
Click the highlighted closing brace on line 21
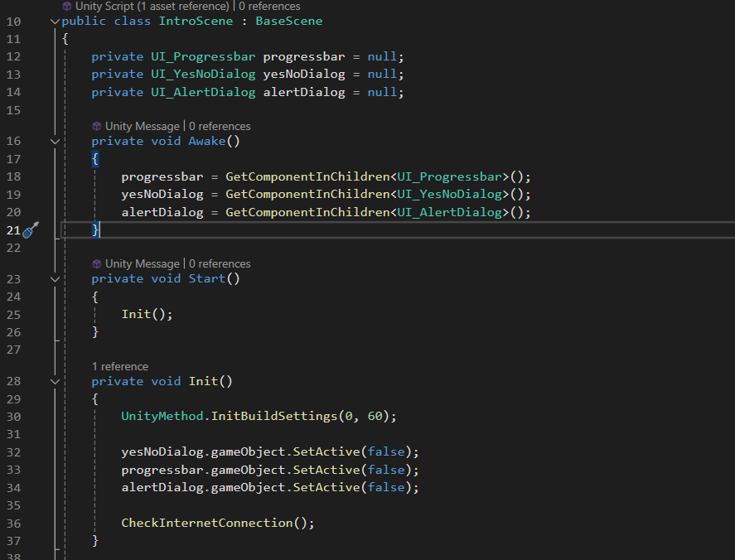95,230
